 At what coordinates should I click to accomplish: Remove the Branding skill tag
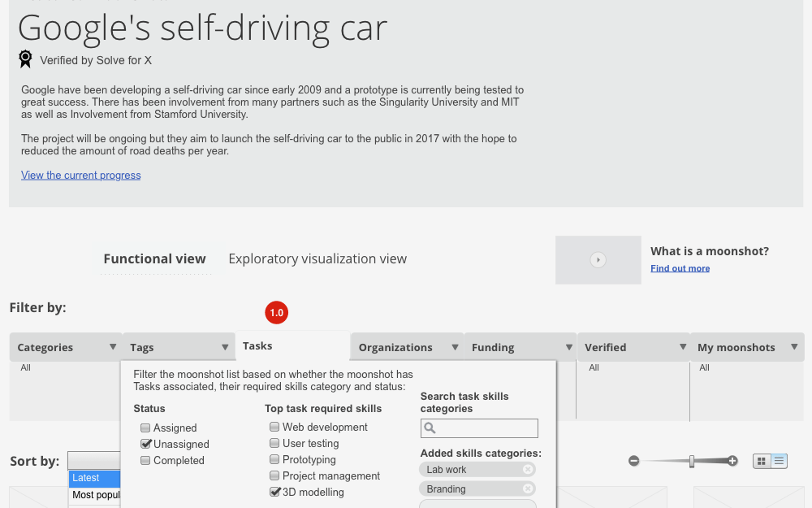point(528,489)
